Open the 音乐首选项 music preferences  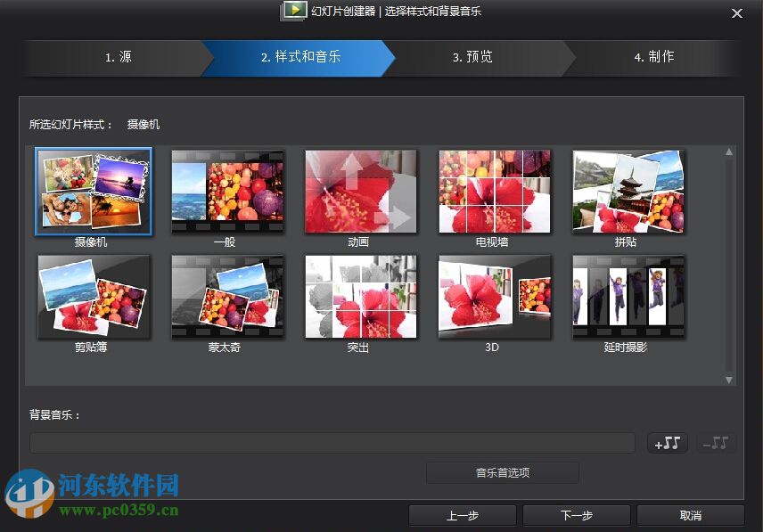point(502,472)
